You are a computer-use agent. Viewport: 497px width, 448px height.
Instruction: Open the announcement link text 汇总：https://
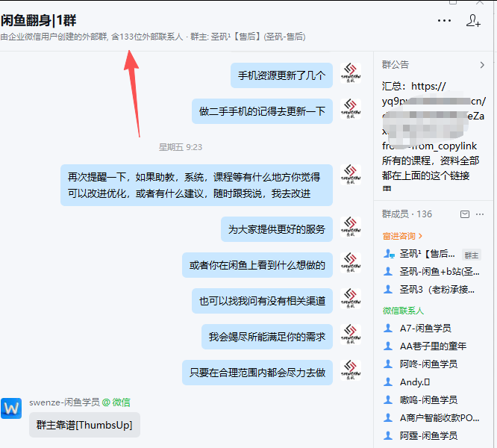coord(414,86)
